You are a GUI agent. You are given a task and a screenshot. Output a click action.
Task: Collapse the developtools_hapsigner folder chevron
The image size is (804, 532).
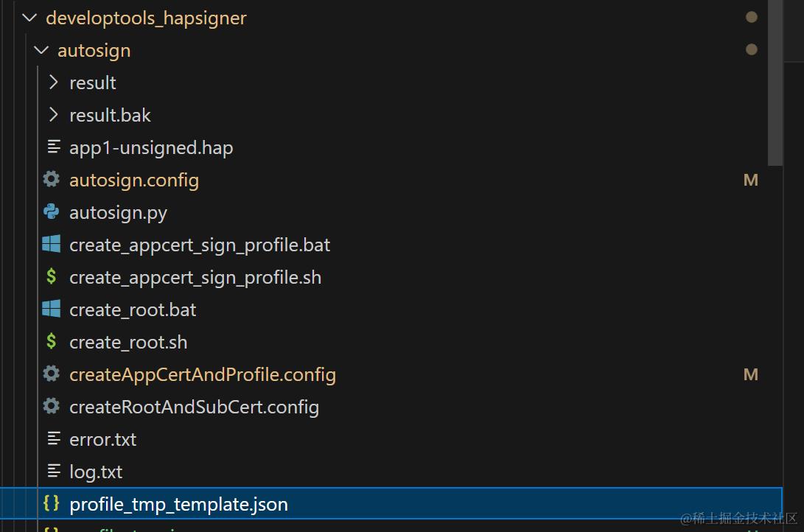[29, 18]
